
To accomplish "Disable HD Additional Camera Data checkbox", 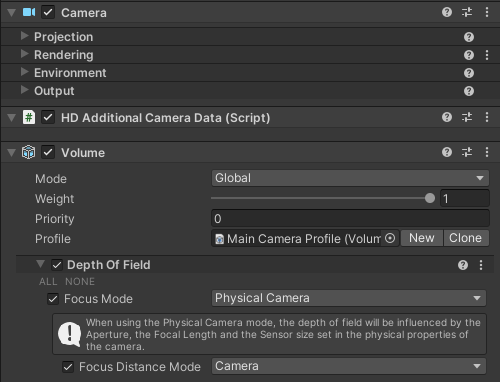I will [x=48, y=117].
